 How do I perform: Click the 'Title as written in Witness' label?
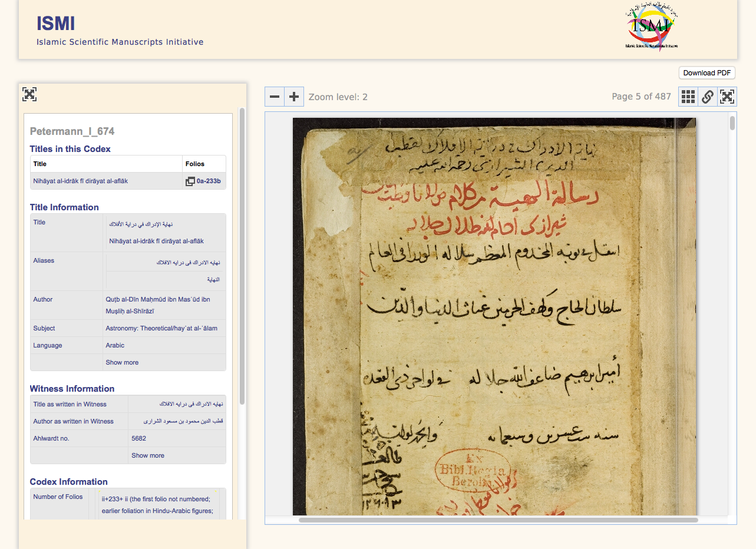point(70,404)
